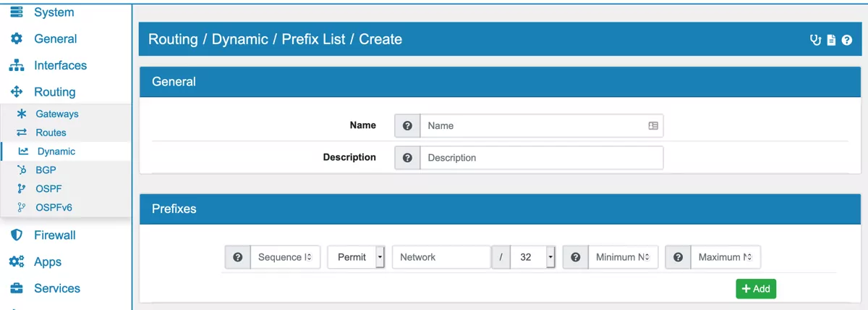Click the Services briefcase icon
The width and height of the screenshot is (868, 310).
pos(16,288)
